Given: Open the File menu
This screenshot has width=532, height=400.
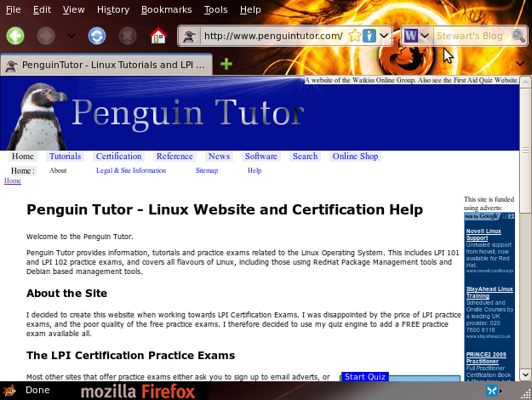Looking at the screenshot, I should 14,9.
